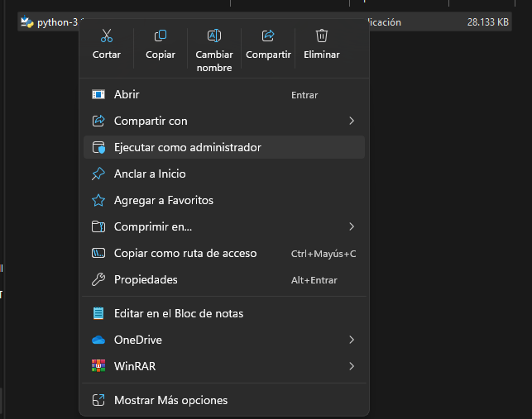This screenshot has width=532, height=419.
Task: Expand the Compartir con submenu arrow
Action: click(x=352, y=121)
